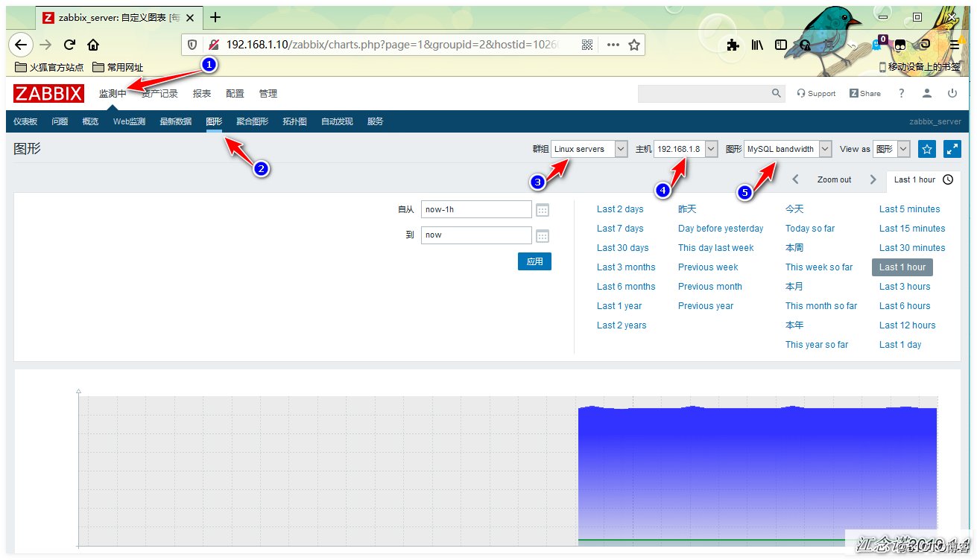
Task: Click the tracking protection shield icon
Action: 192,45
